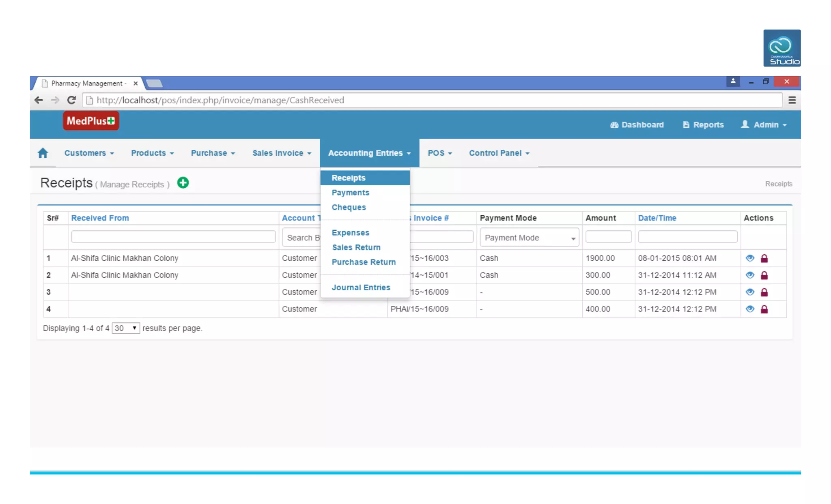Viewport: 831px width, 504px height.
Task: Sort the table by Received From column
Action: (100, 218)
